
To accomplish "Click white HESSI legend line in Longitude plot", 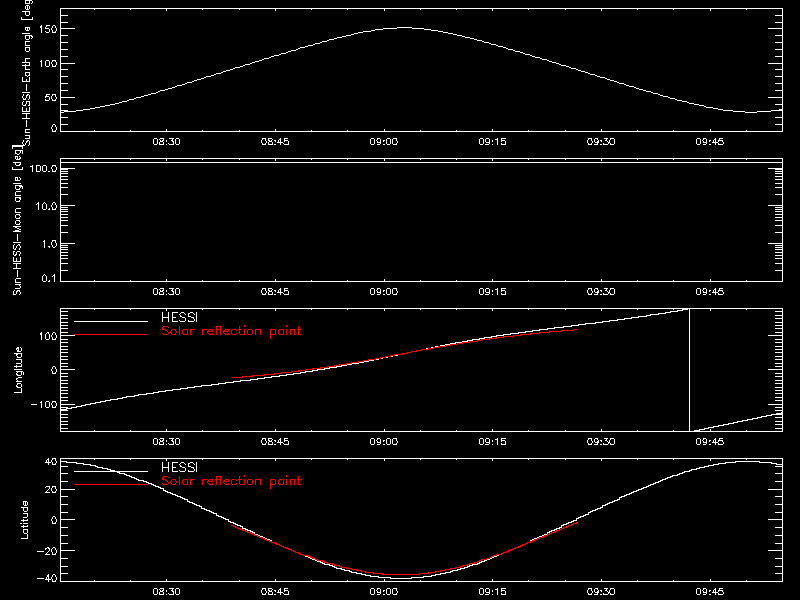I will click(111, 321).
